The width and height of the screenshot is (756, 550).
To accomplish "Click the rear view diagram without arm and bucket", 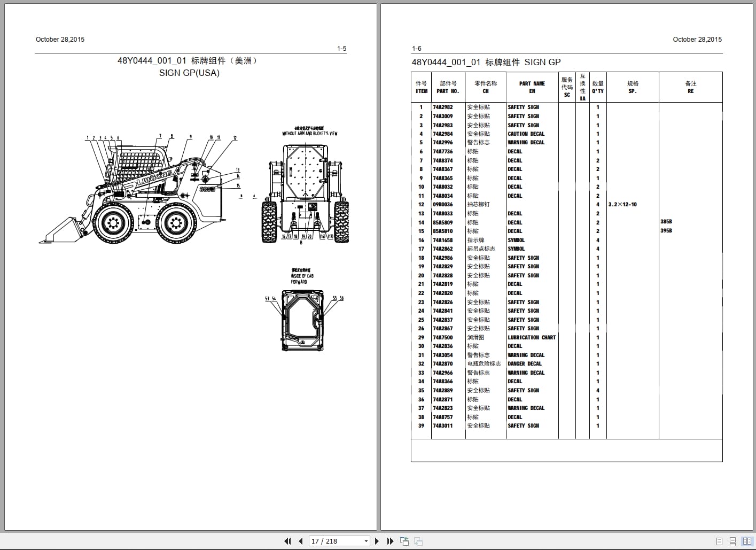I will coord(305,193).
